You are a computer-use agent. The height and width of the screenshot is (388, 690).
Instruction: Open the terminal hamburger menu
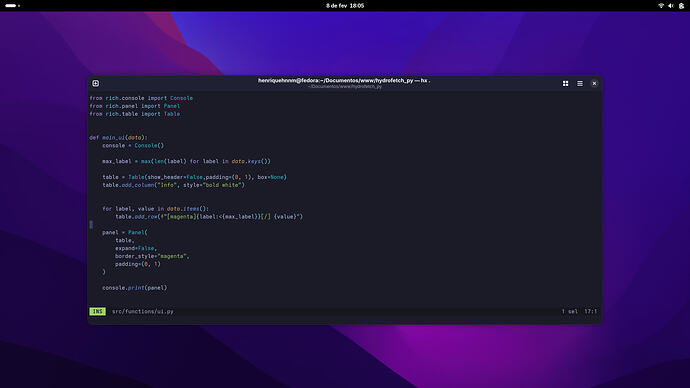tap(580, 84)
